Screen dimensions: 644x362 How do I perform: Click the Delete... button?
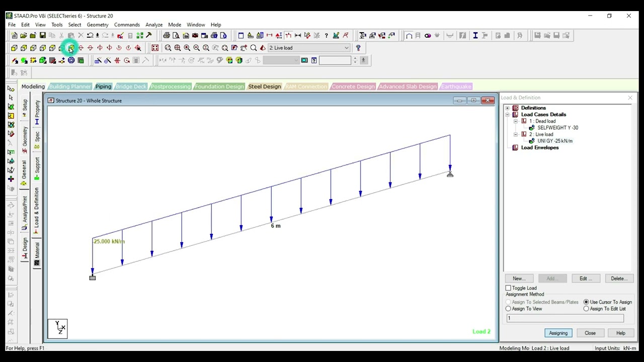click(619, 279)
